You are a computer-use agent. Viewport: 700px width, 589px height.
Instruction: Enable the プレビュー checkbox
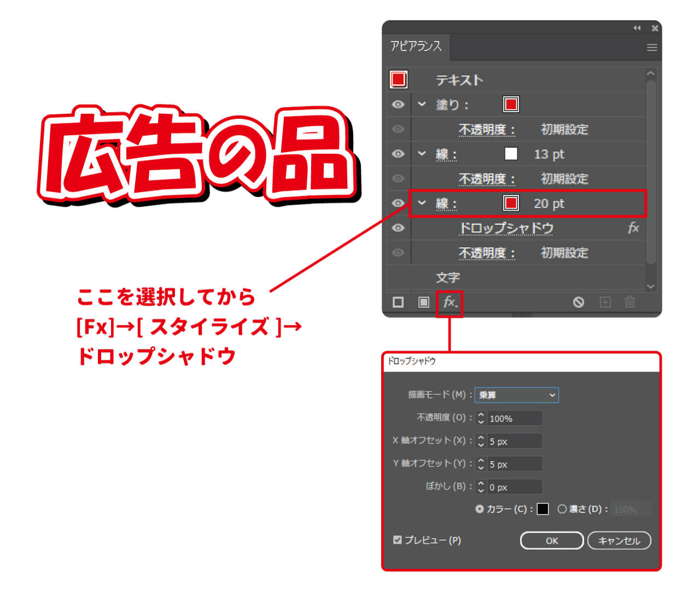pyautogui.click(x=397, y=540)
